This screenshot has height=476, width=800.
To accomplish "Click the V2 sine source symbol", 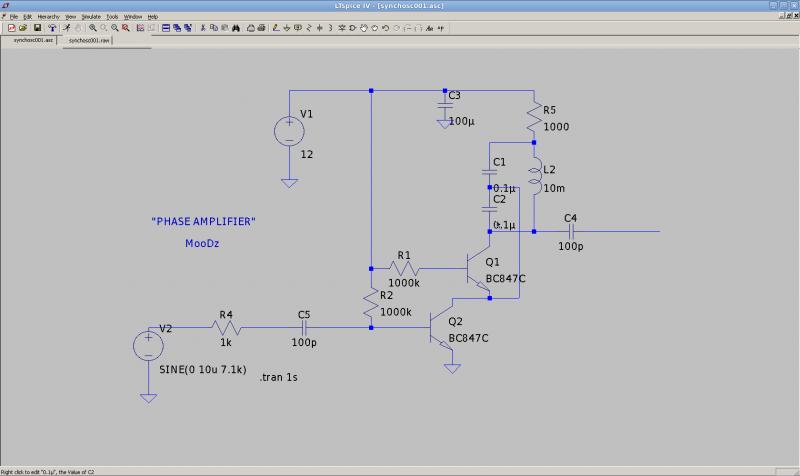I will point(148,346).
